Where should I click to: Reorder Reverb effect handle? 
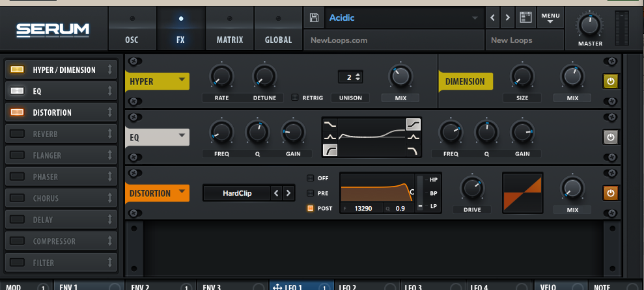pyautogui.click(x=109, y=134)
